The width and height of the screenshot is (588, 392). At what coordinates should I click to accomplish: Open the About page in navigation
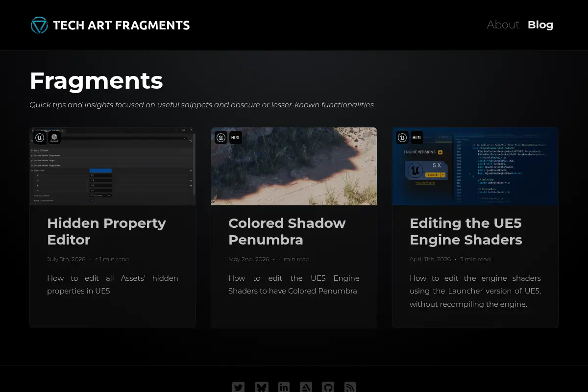[503, 24]
